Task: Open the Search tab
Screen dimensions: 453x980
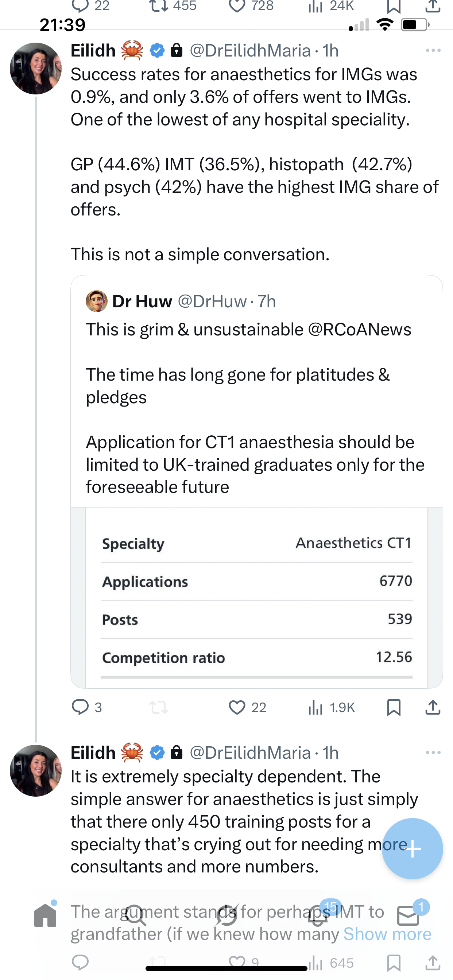Action: tap(136, 915)
